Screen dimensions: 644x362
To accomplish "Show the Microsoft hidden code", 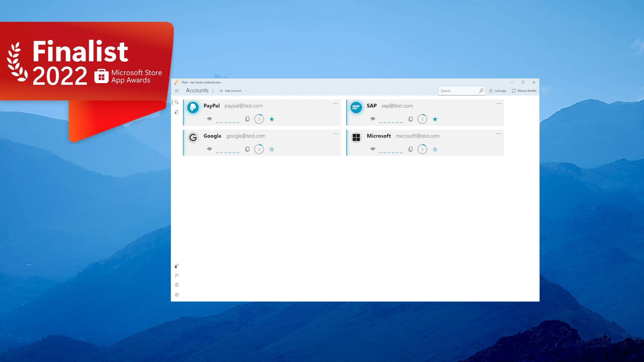I will point(373,149).
